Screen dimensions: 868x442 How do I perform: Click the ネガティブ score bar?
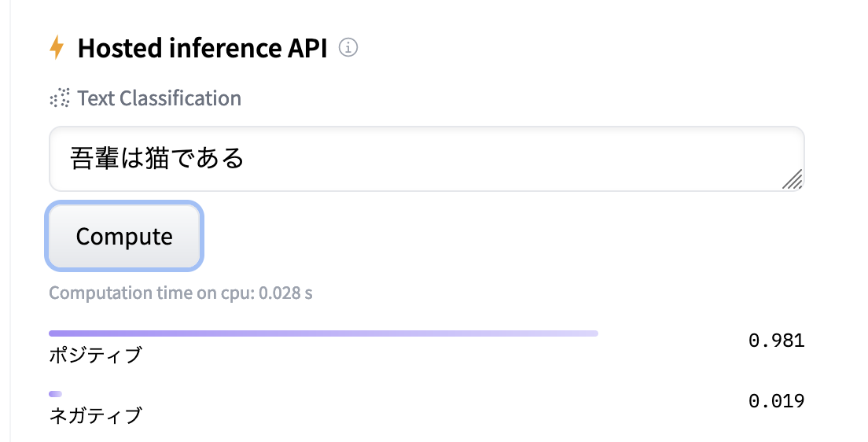[55, 394]
